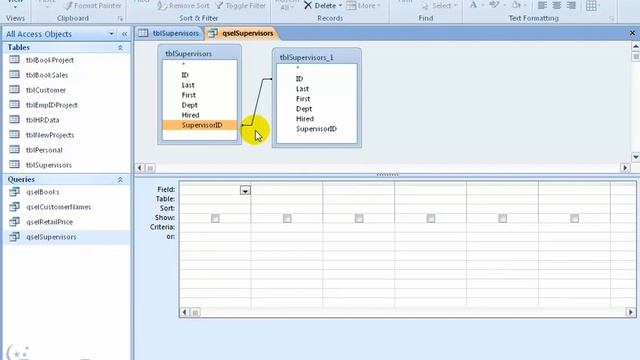Click the pane splitter handle

(387, 175)
